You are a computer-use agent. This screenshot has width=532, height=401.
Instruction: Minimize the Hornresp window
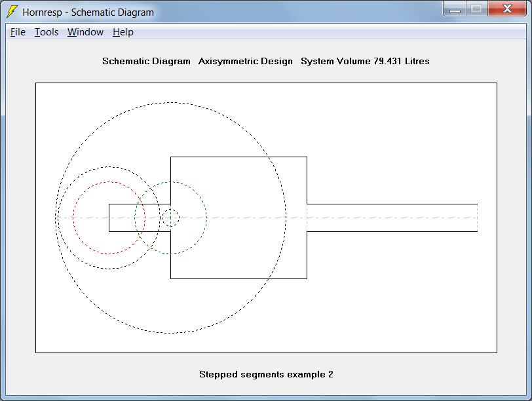coord(455,9)
